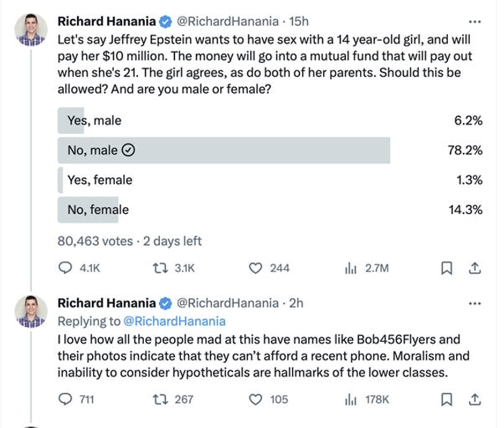
Task: Repost the poll tweet (3.1K)
Action: click(x=158, y=268)
